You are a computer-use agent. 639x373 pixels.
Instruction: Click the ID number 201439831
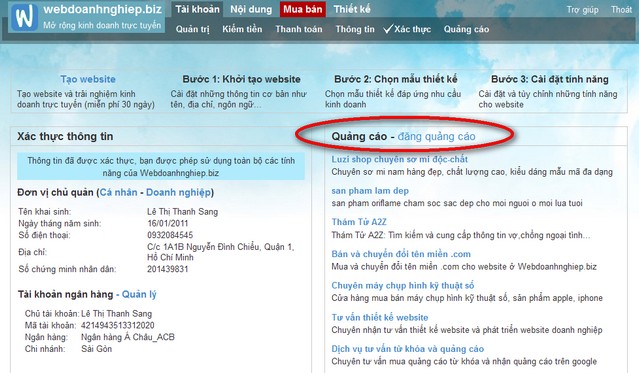click(x=167, y=269)
